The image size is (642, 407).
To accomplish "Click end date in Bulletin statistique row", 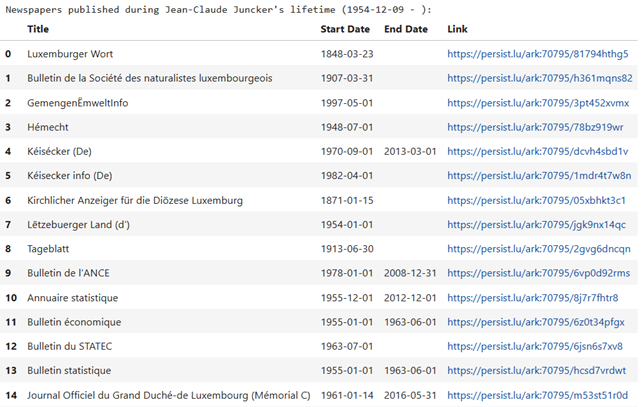I will point(410,371).
